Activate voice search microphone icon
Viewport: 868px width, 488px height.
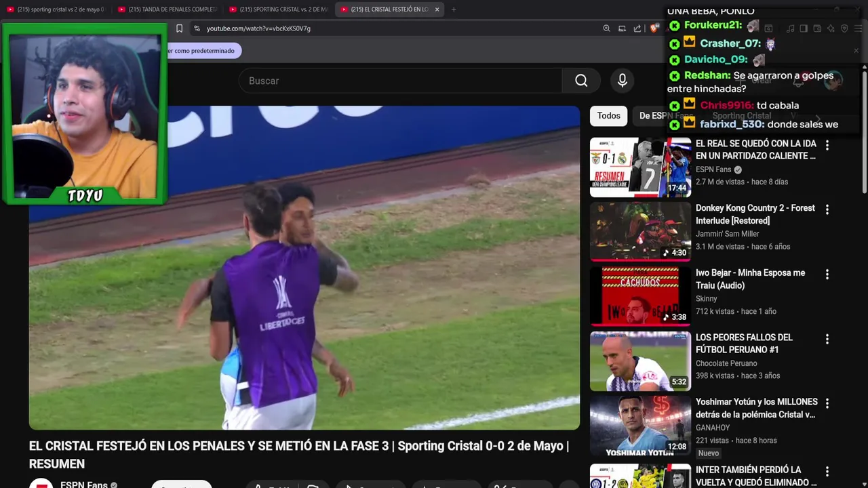coord(623,81)
